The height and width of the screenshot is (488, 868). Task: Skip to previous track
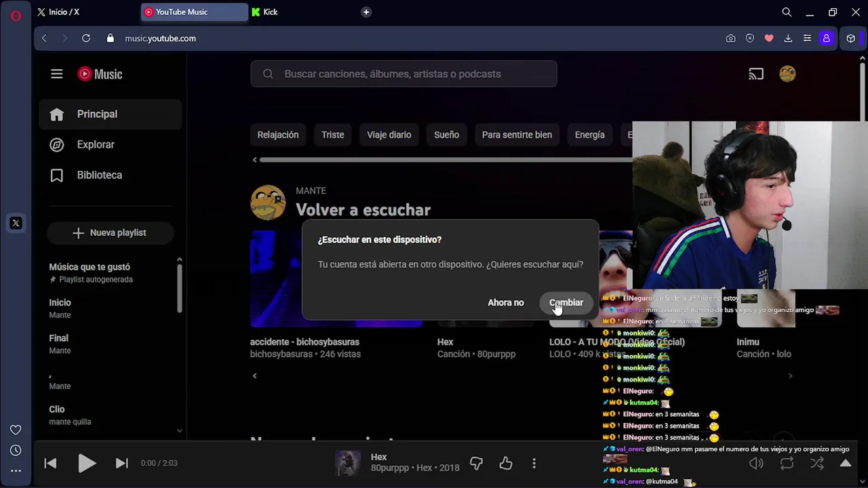coord(50,463)
